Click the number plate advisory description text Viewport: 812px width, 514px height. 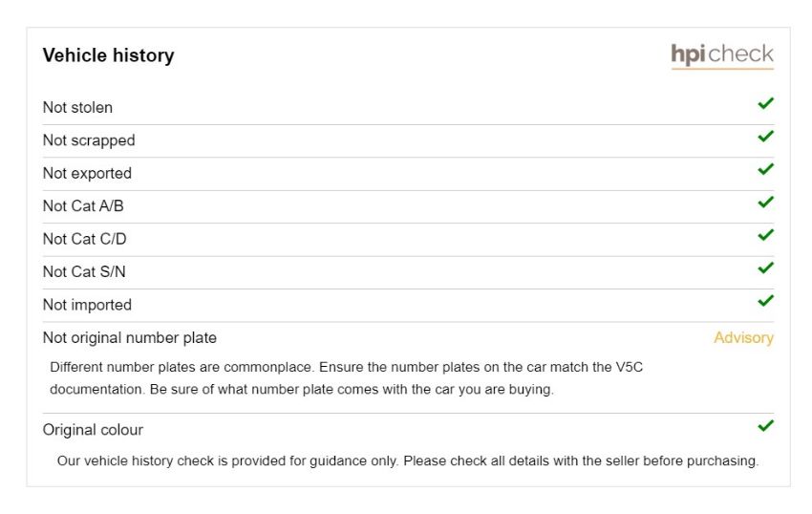[x=346, y=378]
